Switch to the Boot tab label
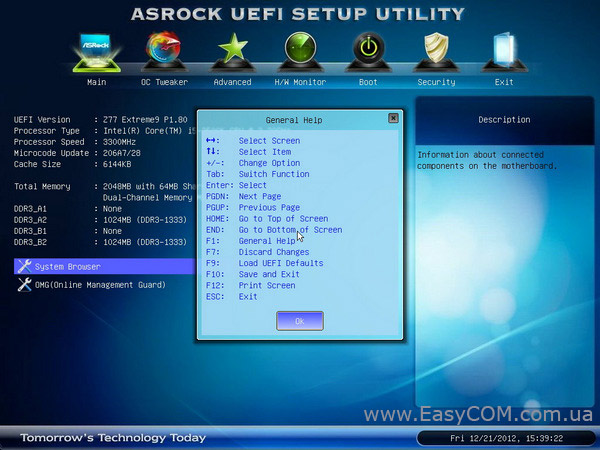Image resolution: width=600 pixels, height=450 pixels. coord(368,82)
